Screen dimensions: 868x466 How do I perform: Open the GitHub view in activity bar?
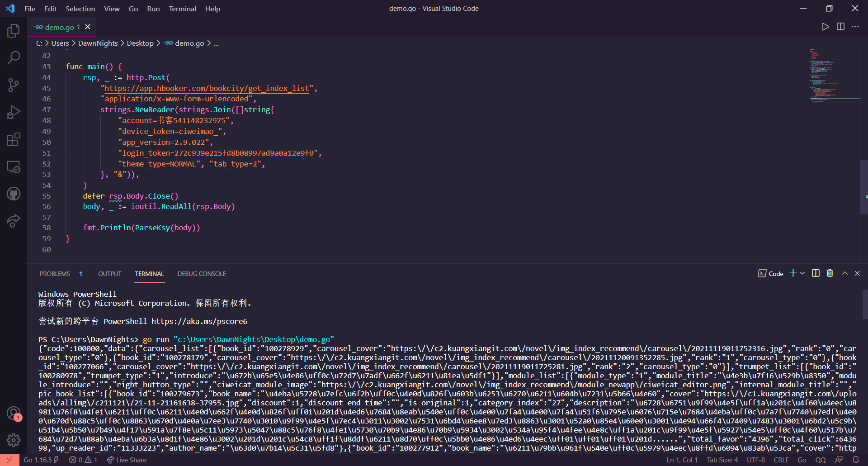click(14, 194)
